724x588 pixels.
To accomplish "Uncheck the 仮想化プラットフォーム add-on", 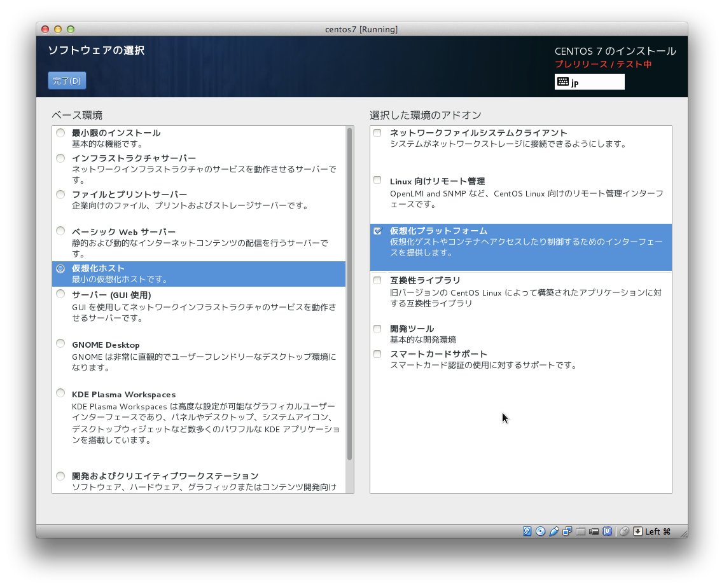I will pyautogui.click(x=377, y=231).
